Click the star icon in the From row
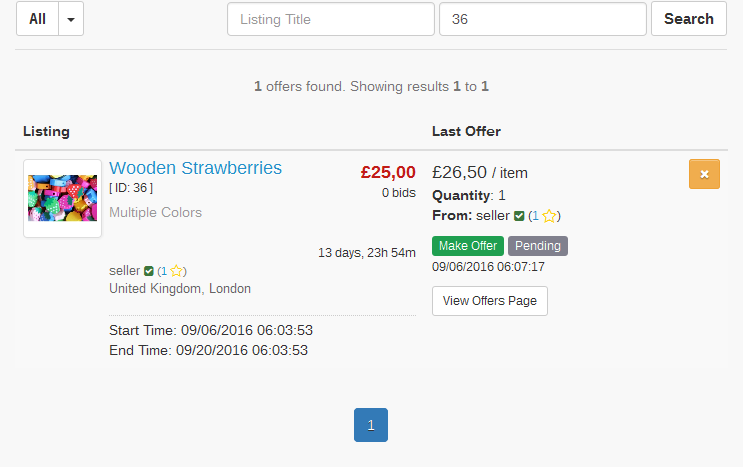 549,216
